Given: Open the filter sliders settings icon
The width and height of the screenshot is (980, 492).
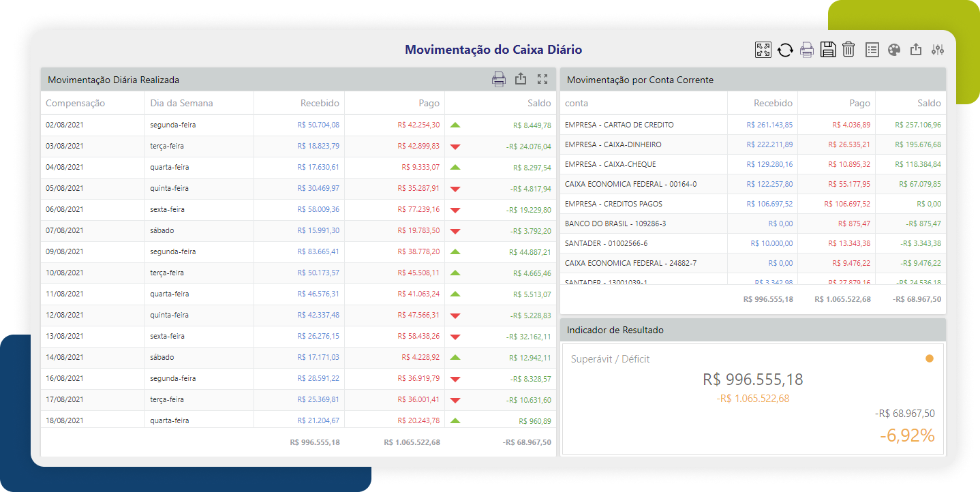Looking at the screenshot, I should (x=938, y=50).
